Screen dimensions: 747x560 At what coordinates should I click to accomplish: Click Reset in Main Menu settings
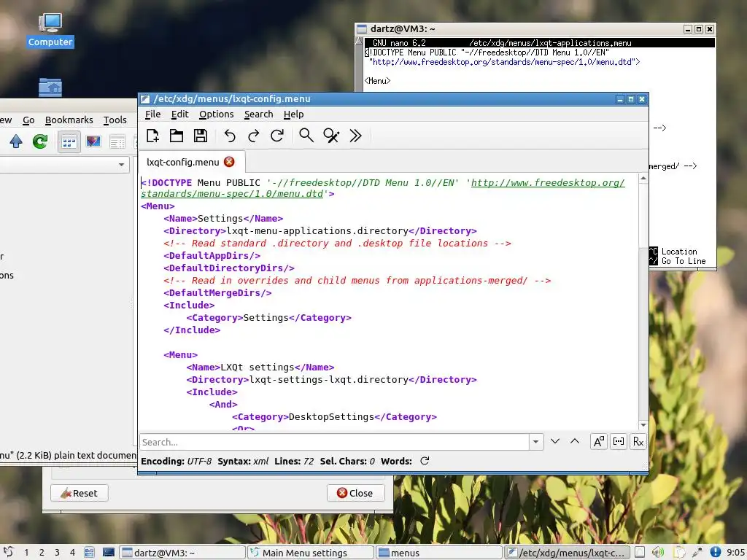click(x=79, y=494)
